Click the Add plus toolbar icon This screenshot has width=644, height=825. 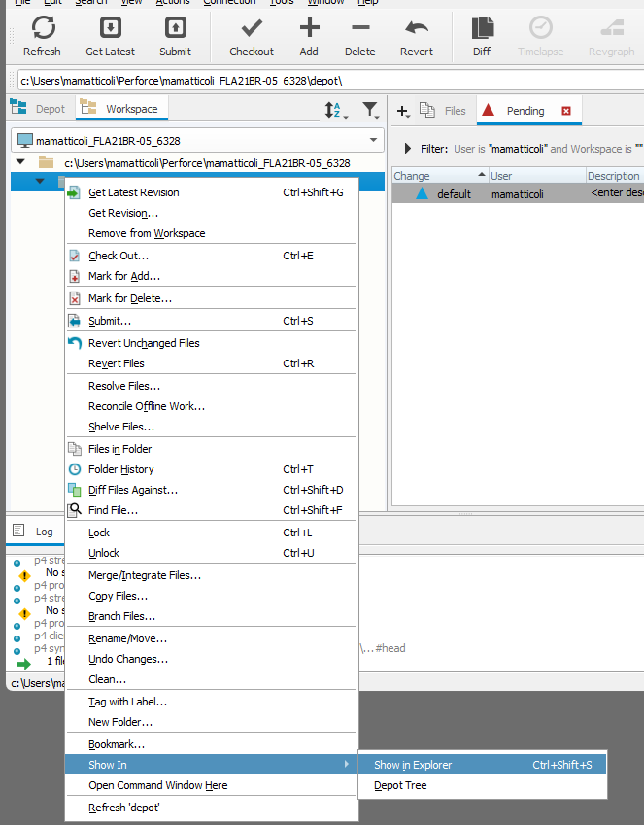[x=309, y=28]
